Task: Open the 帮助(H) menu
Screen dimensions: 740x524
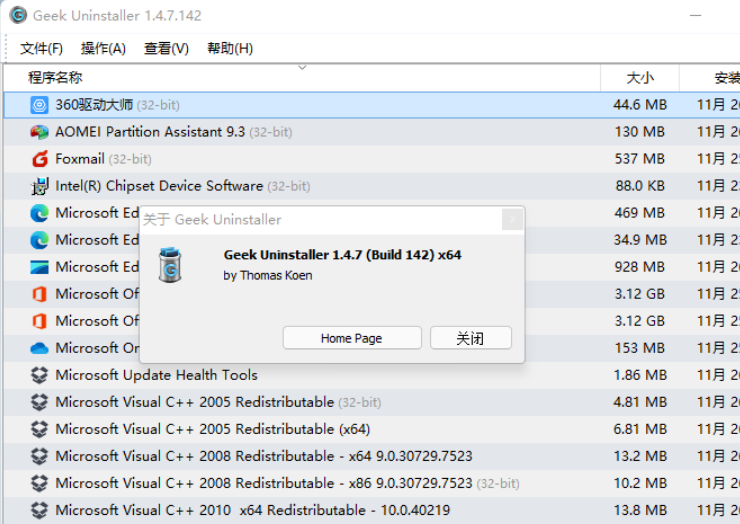Action: click(x=230, y=48)
